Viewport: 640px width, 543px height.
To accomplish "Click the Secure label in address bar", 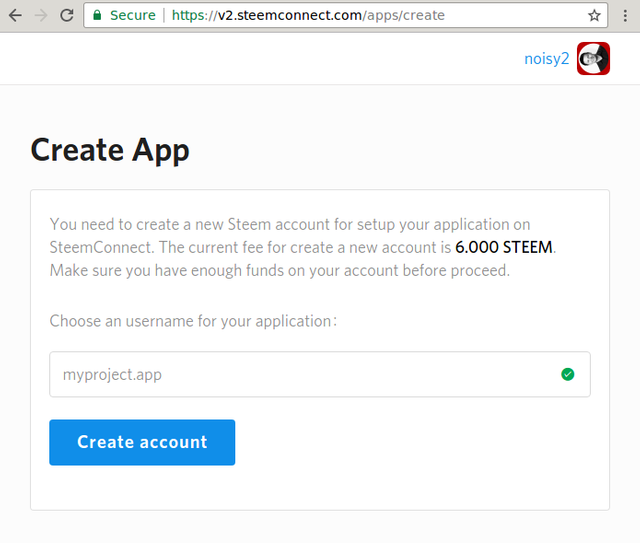I will 133,16.
